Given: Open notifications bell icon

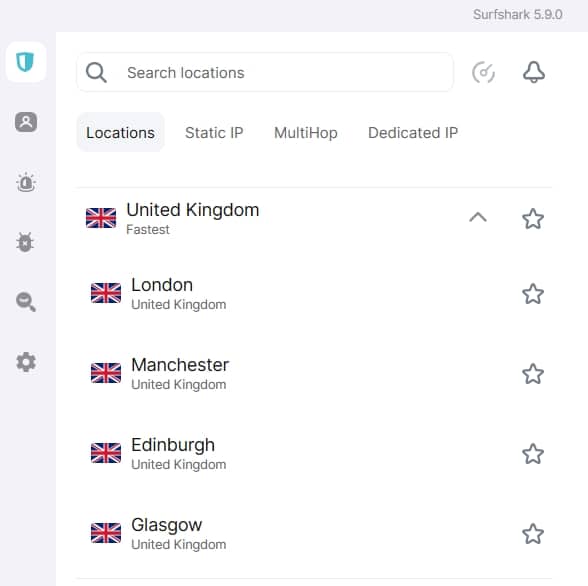Looking at the screenshot, I should coord(534,72).
